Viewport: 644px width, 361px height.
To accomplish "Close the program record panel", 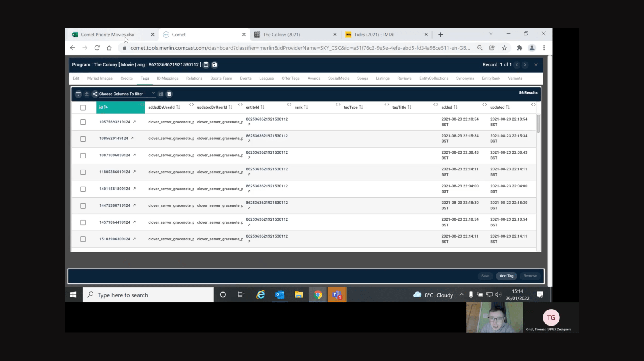I will [536, 65].
